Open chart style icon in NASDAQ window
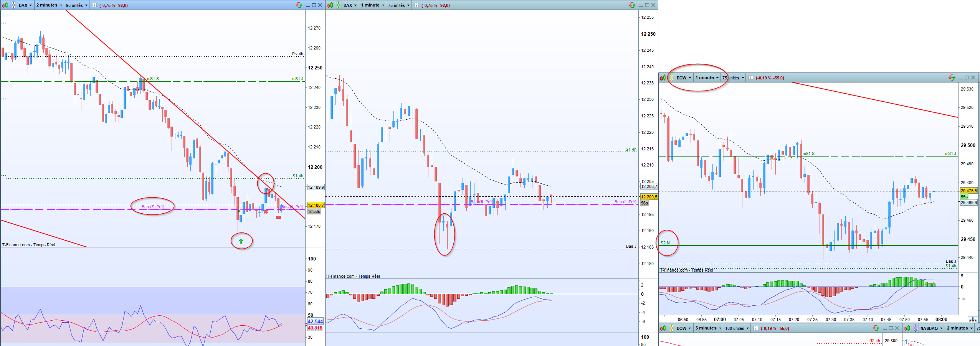Screen dimensions: 980x346 pos(907,328)
